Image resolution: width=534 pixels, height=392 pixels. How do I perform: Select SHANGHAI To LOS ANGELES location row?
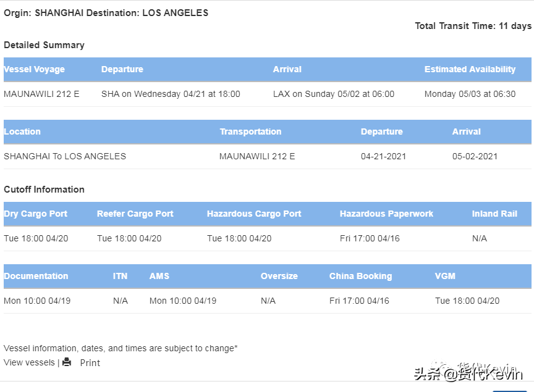click(x=65, y=156)
